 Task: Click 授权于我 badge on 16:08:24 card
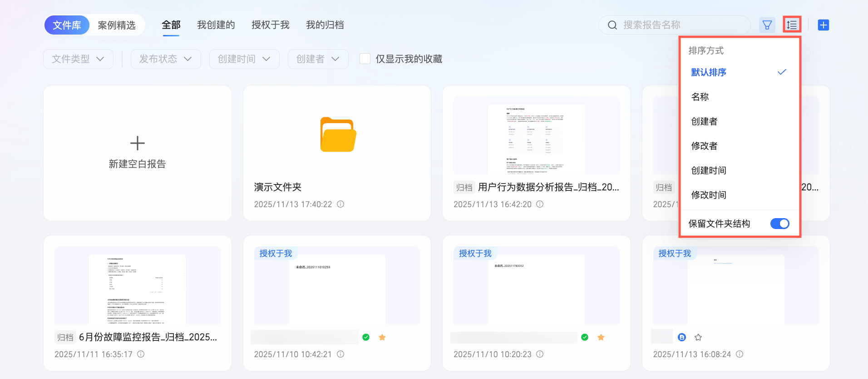coord(675,253)
